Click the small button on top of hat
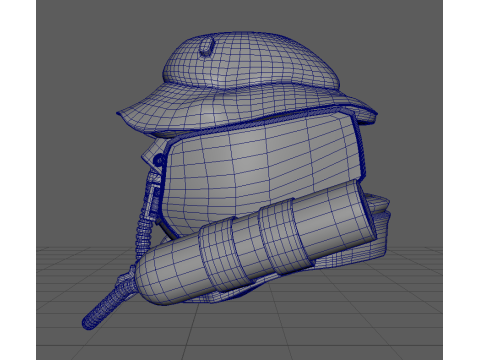Screen dimensions: 480x360 click(206, 46)
